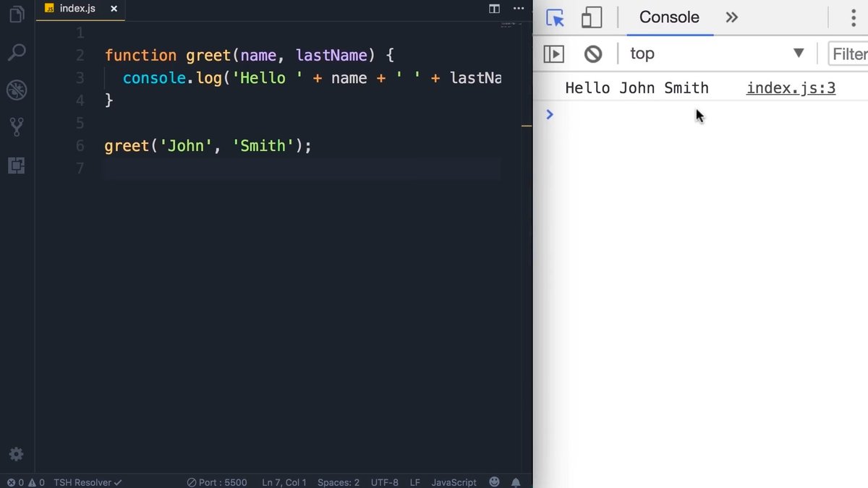Image resolution: width=868 pixels, height=488 pixels.
Task: Click the console input prompt chevron
Action: tap(550, 114)
